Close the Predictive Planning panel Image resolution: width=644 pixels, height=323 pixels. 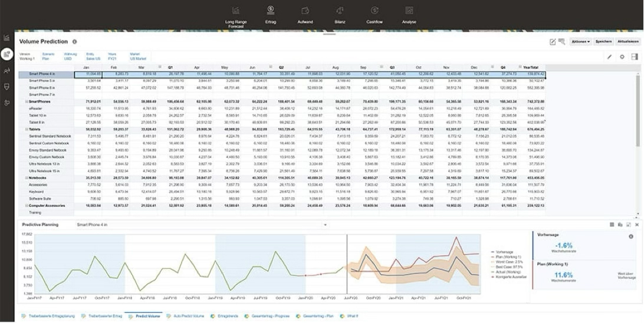pyautogui.click(x=637, y=225)
